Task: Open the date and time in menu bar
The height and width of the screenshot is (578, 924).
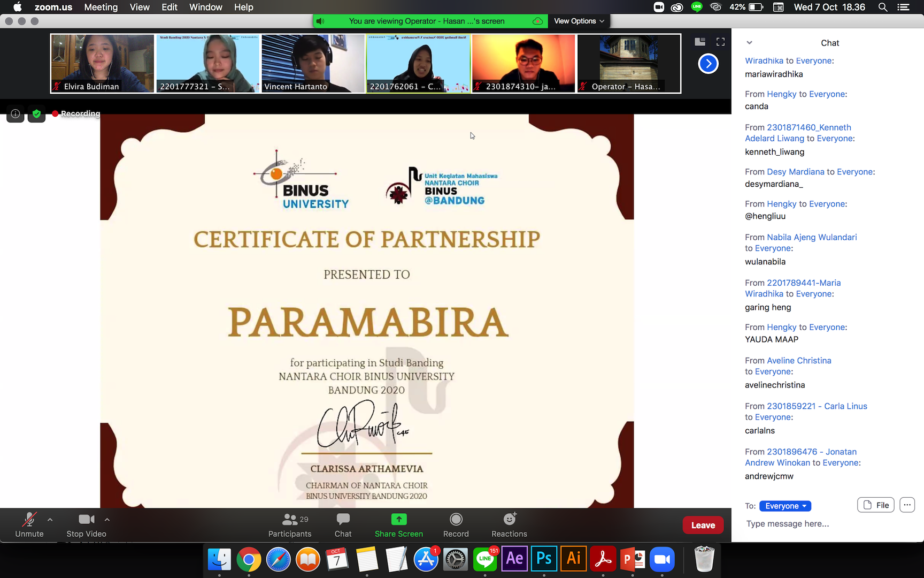Action: [829, 7]
